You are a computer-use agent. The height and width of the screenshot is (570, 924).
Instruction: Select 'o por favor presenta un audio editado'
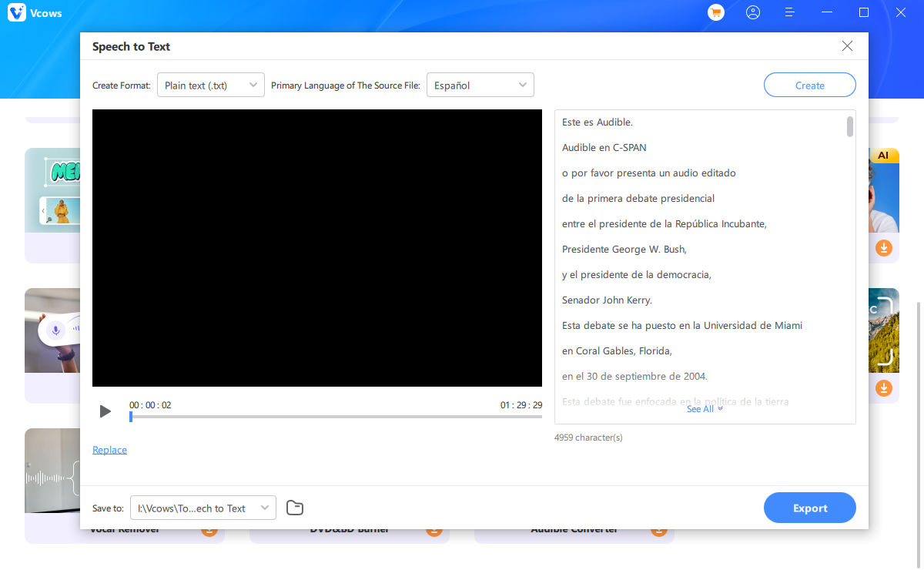(x=649, y=173)
